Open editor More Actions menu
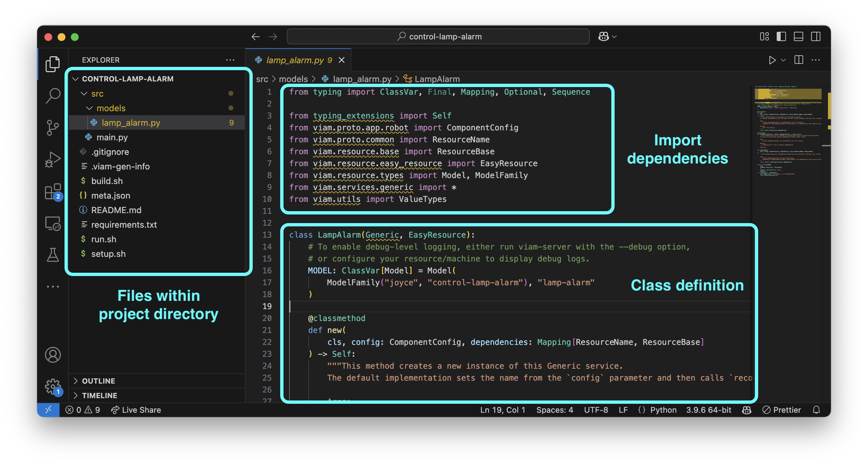The height and width of the screenshot is (466, 868). point(816,60)
